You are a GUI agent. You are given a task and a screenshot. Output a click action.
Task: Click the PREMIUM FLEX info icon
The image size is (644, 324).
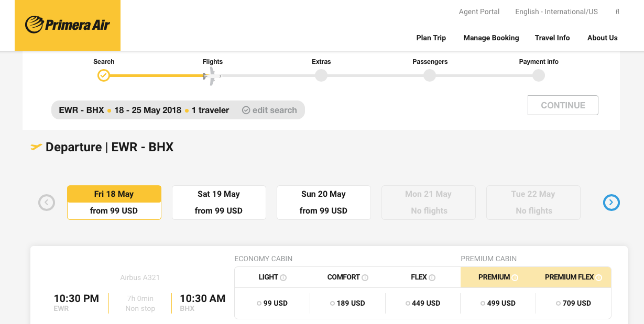click(x=599, y=277)
